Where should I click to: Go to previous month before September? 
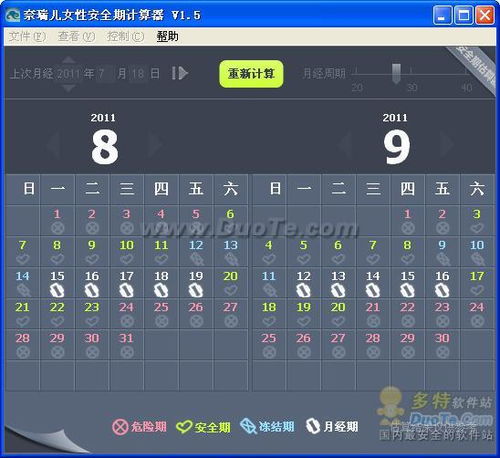tap(344, 144)
